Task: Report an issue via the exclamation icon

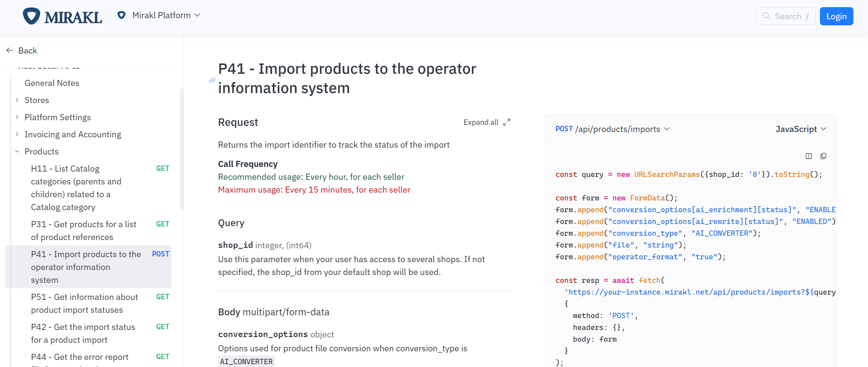Action: (809, 156)
